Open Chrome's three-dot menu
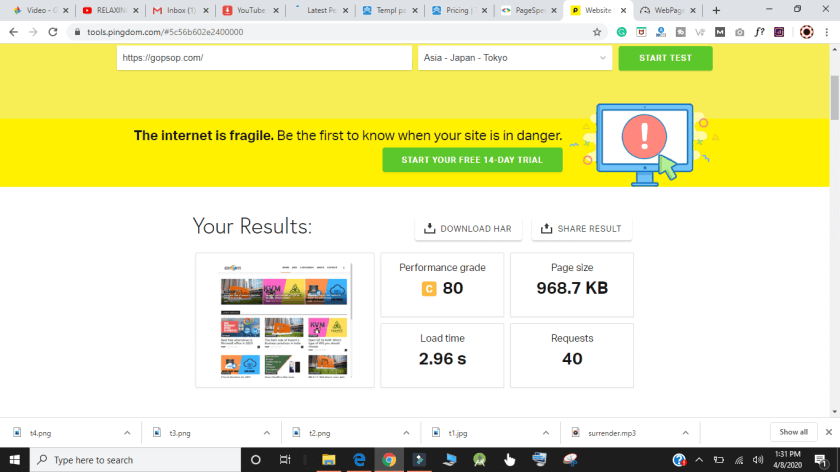This screenshot has width=840, height=472. pos(827,32)
